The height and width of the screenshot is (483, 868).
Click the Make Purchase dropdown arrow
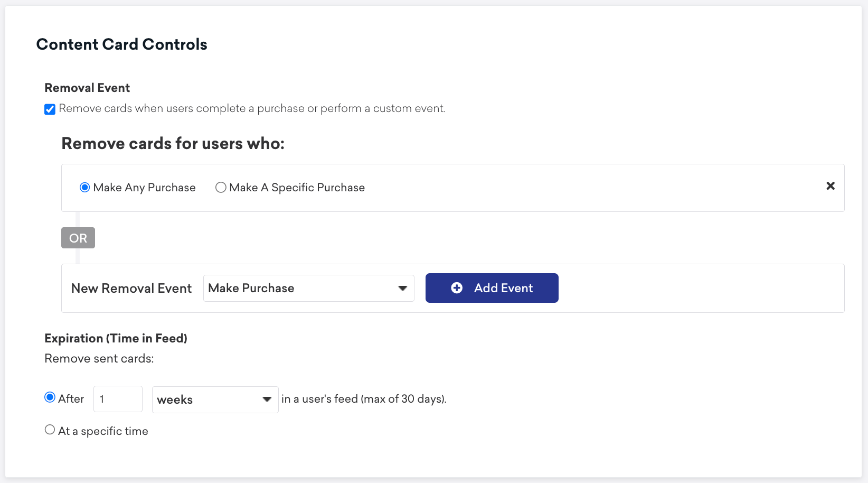coord(402,289)
